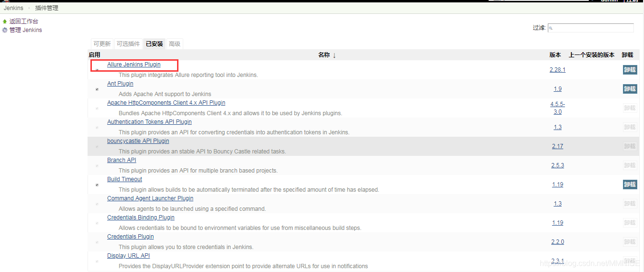Click the green up-arrow return icon
This screenshot has height=272, width=644.
coord(5,22)
